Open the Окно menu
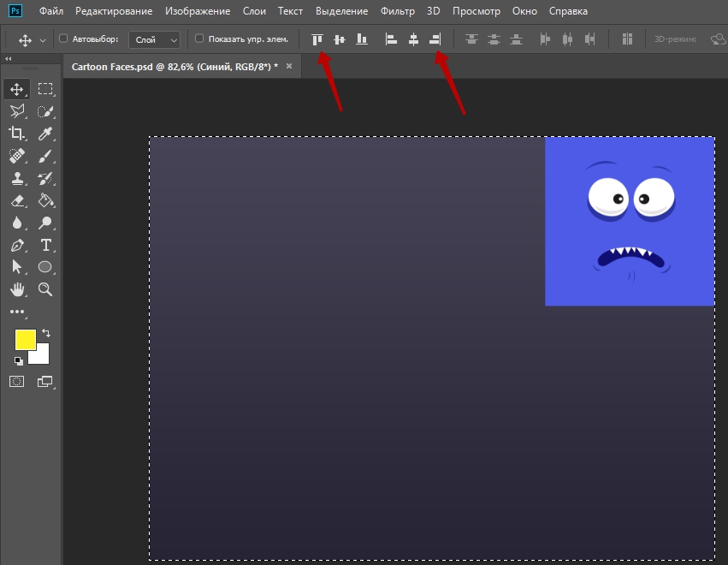The image size is (728, 565). [524, 11]
